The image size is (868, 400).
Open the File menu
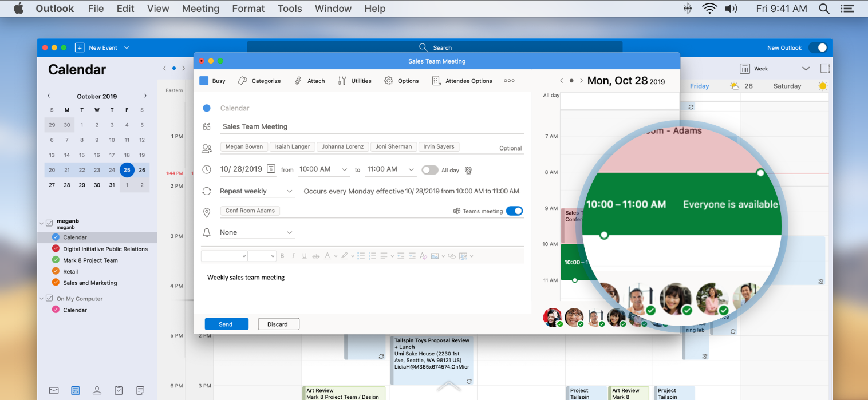96,9
